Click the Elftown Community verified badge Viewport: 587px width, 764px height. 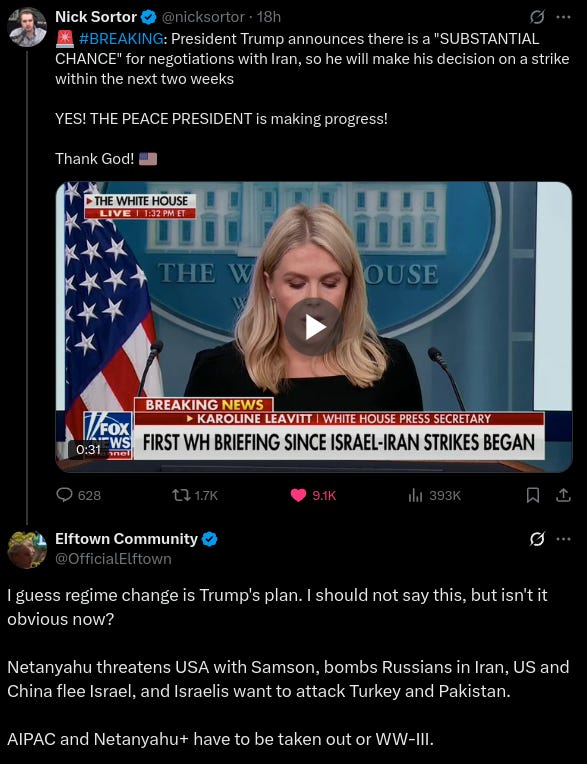(210, 539)
